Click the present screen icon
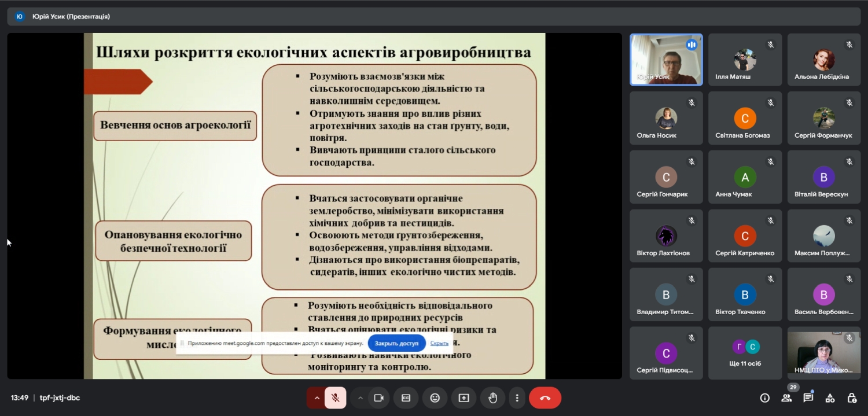Viewport: 868px width, 416px height. [x=464, y=398]
